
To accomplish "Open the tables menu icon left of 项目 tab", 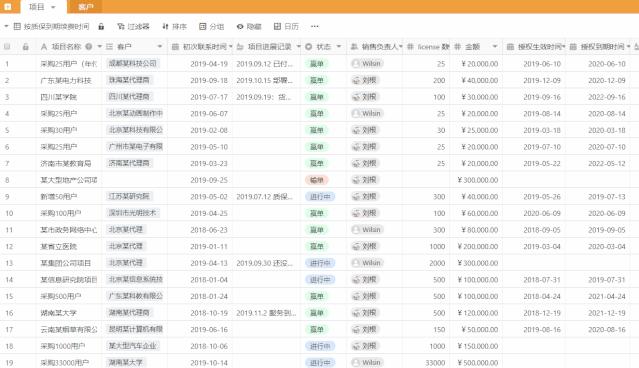I will 8,7.
